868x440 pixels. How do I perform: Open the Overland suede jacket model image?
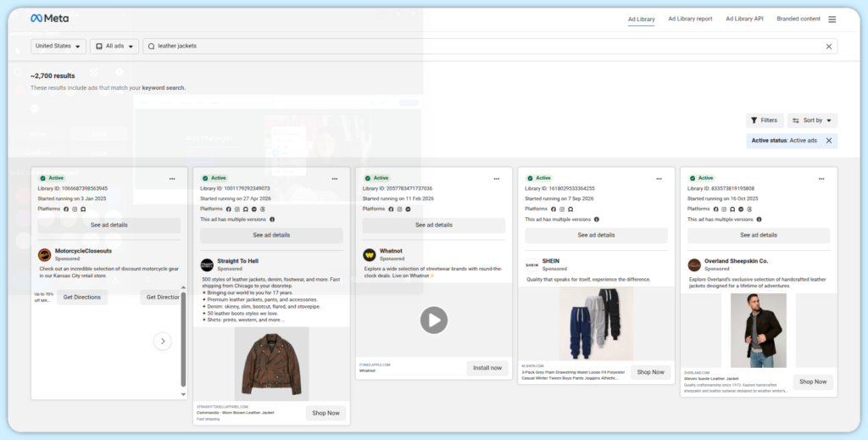click(x=759, y=331)
